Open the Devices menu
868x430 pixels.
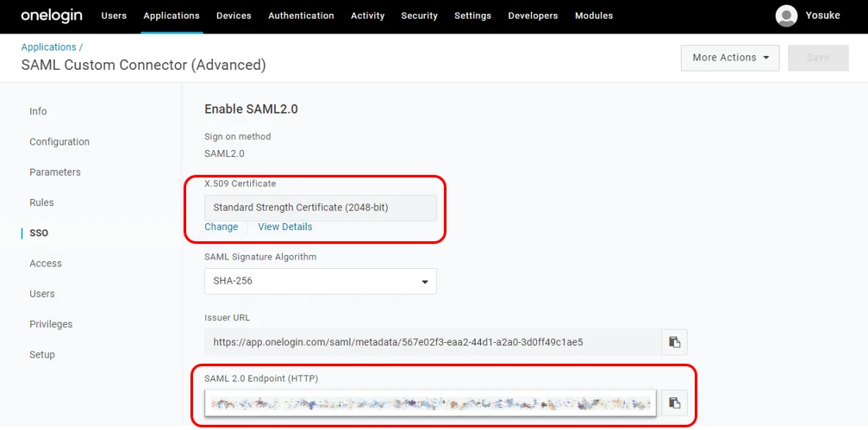point(234,16)
